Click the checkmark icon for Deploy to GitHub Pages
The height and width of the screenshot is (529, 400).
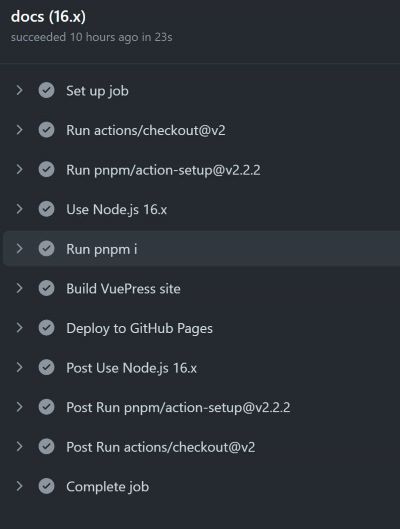[x=46, y=328]
